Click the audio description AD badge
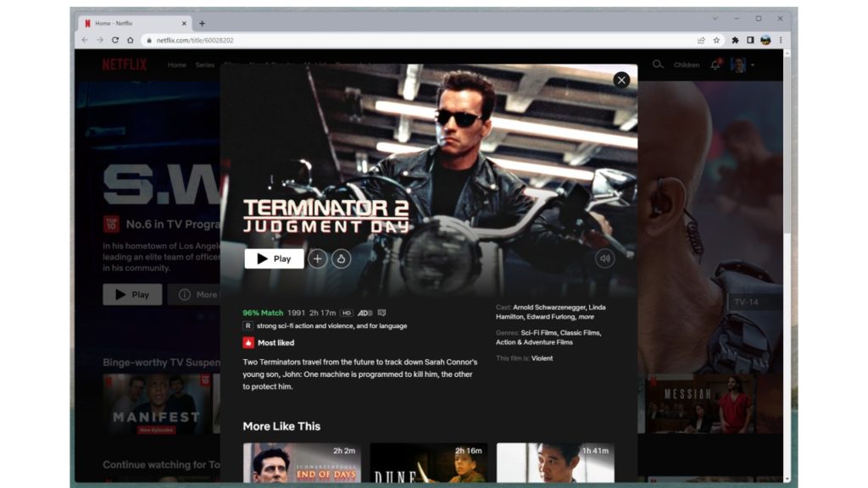This screenshot has height=488, width=868. tap(364, 313)
